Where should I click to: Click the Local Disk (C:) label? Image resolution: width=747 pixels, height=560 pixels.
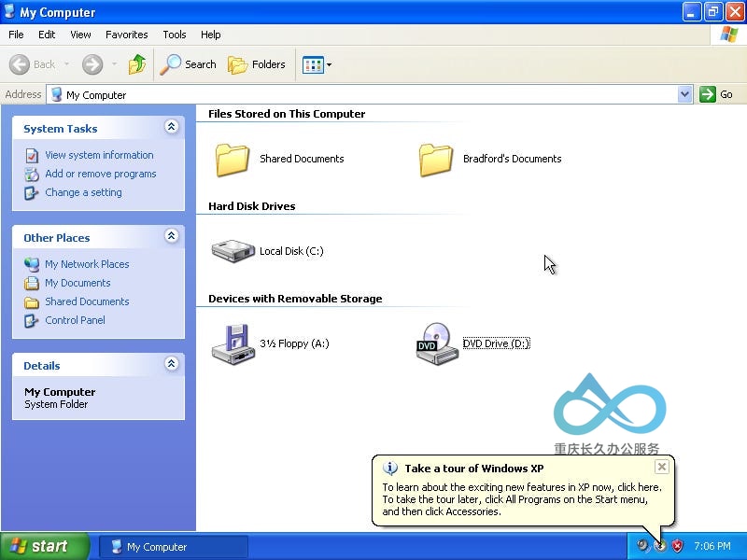291,251
